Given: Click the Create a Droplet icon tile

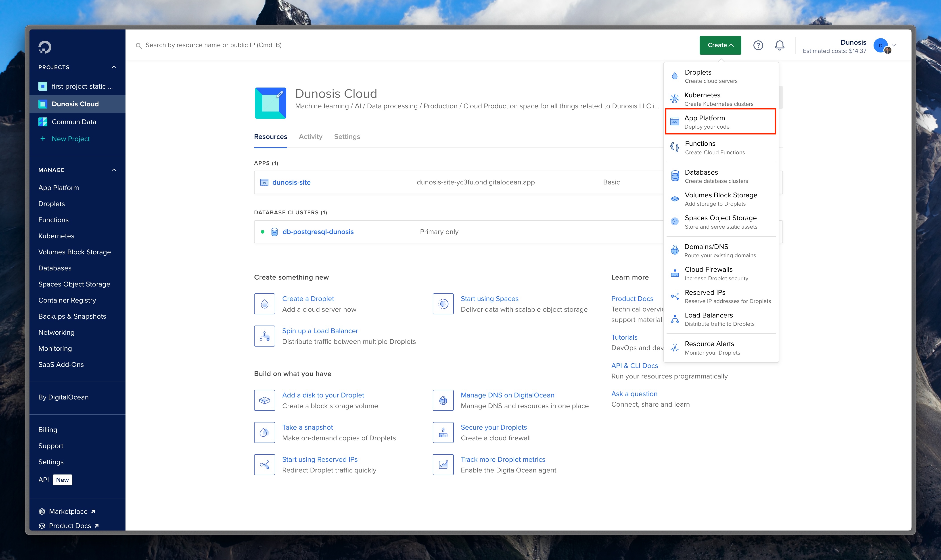Looking at the screenshot, I should tap(264, 304).
